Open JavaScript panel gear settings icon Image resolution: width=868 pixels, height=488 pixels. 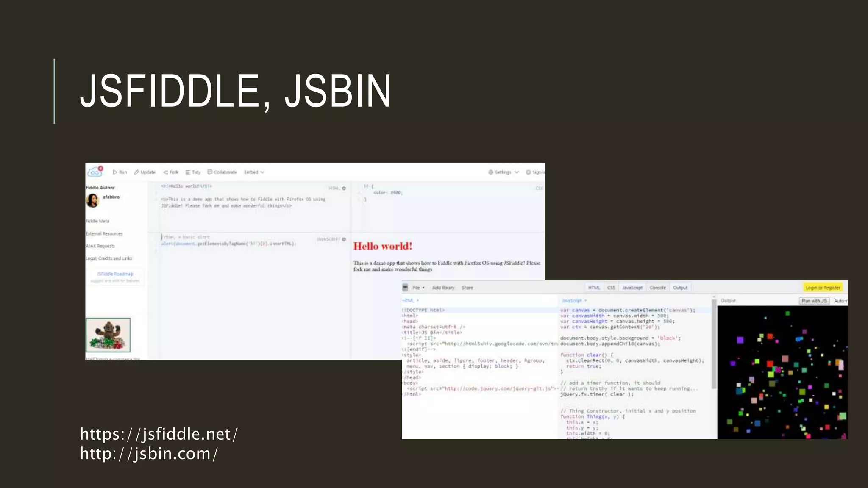click(x=344, y=239)
